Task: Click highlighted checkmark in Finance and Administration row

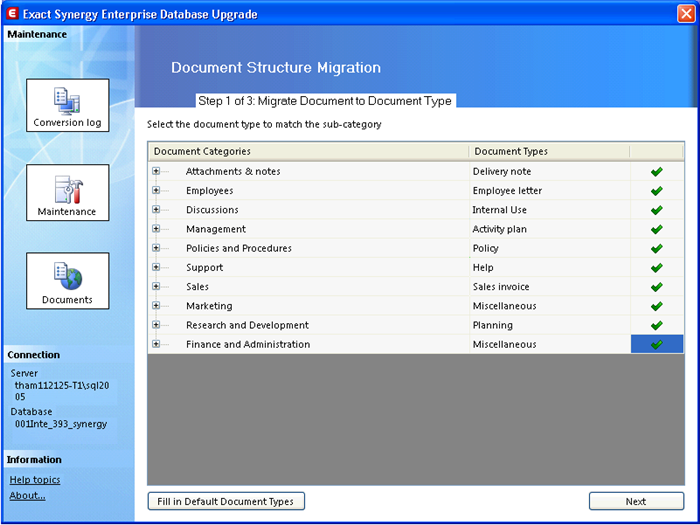Action: (657, 344)
